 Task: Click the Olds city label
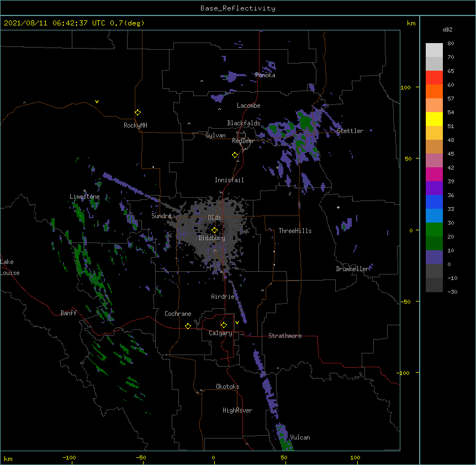tap(214, 218)
